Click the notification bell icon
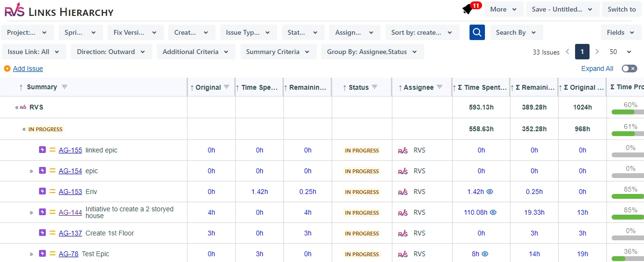The image size is (644, 262). coord(467,9)
